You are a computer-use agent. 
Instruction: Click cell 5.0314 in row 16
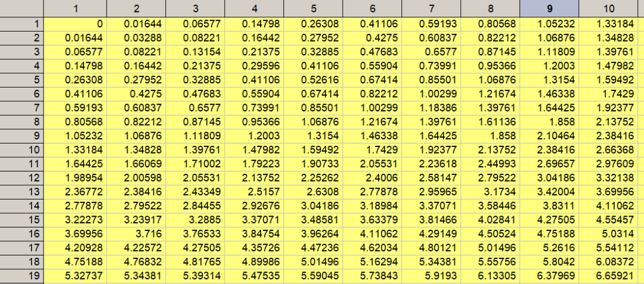(608, 234)
